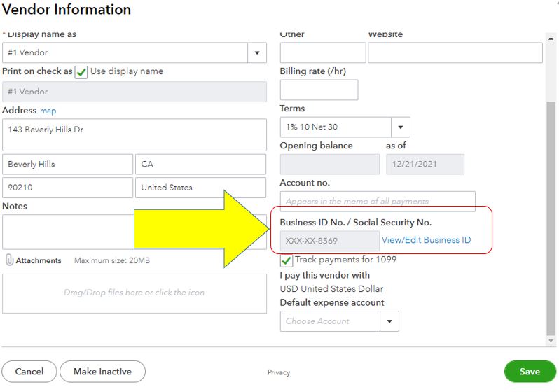Open the Privacy link
The image size is (559, 392).
click(278, 372)
